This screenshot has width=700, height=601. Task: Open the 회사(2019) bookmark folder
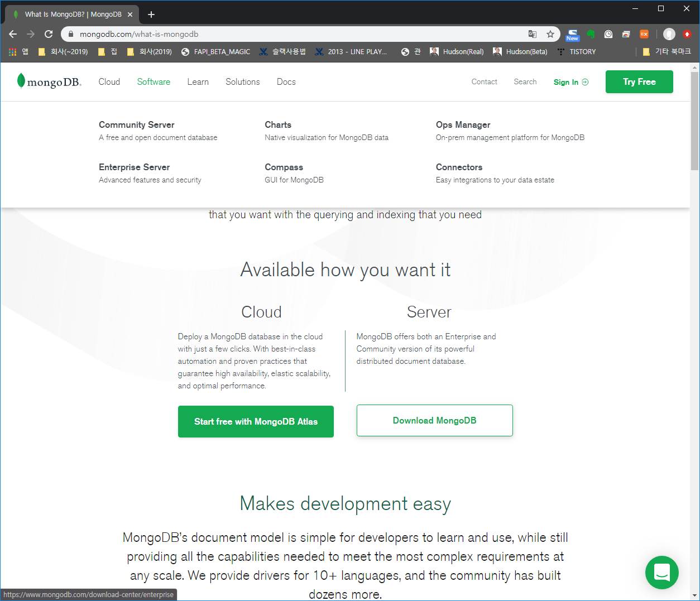[x=150, y=52]
